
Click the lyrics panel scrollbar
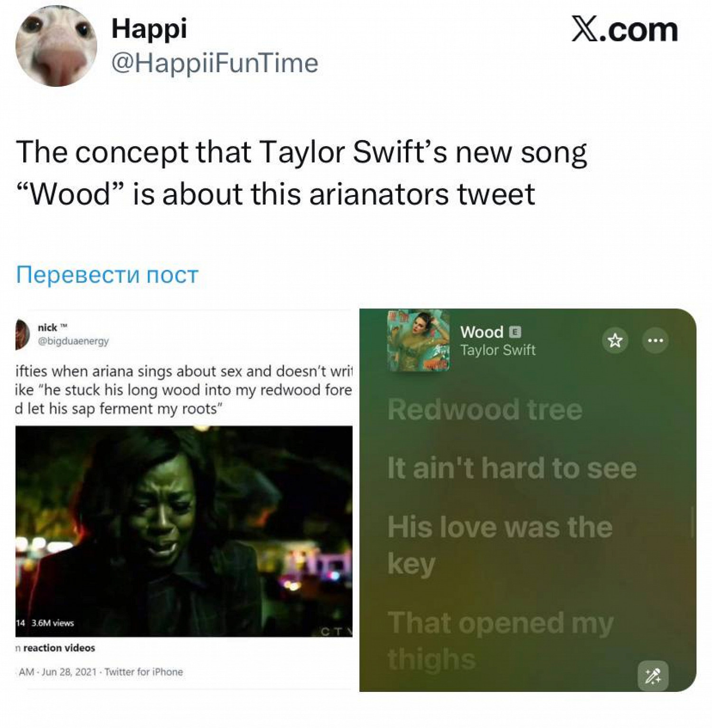coord(693,522)
